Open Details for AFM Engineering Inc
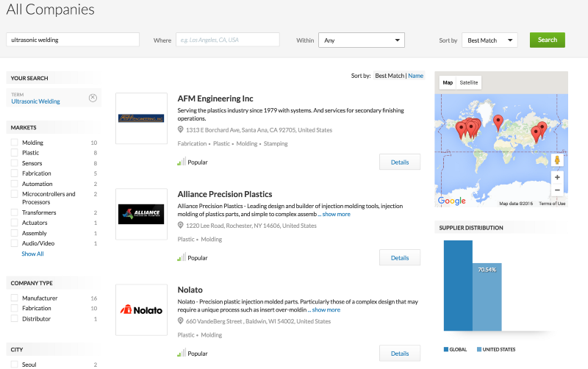 pyautogui.click(x=400, y=162)
